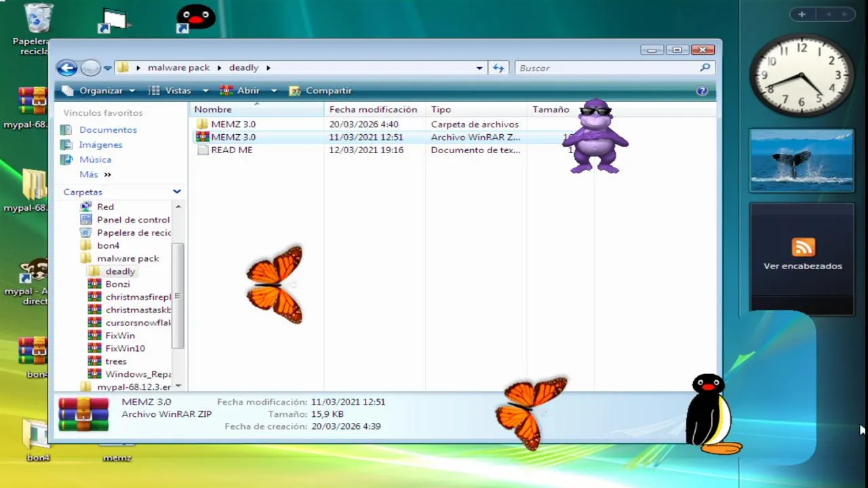Viewport: 868px width, 488px height.
Task: Select 'deadly' in address breadcrumb
Action: [243, 68]
